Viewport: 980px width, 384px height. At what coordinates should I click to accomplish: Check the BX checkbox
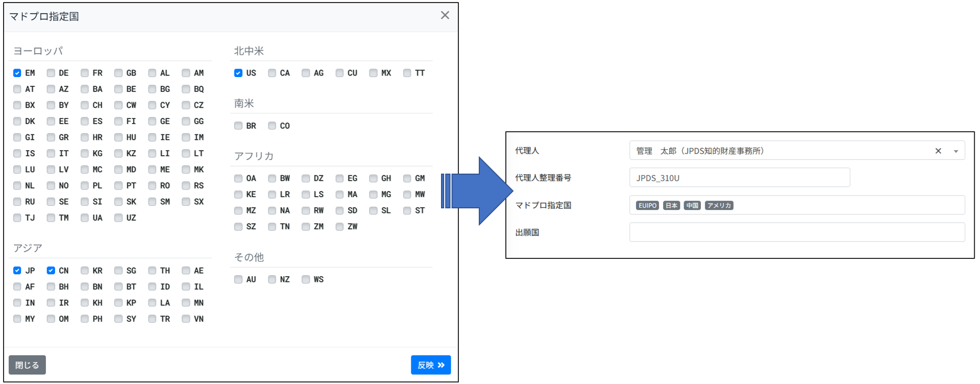click(17, 105)
